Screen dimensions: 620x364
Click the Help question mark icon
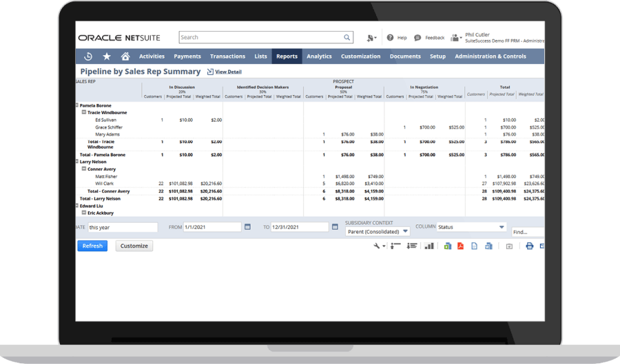click(x=391, y=38)
